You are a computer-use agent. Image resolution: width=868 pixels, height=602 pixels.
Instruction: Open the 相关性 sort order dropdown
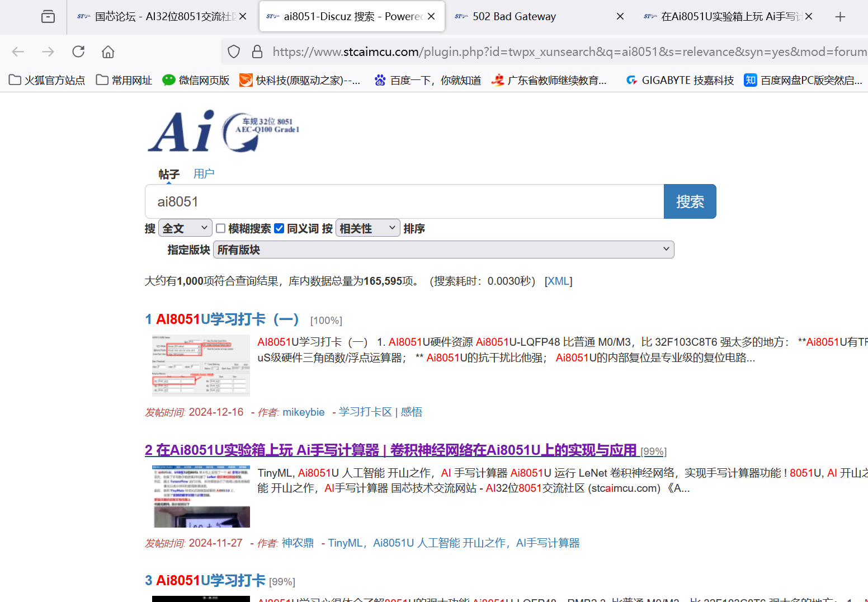click(368, 228)
